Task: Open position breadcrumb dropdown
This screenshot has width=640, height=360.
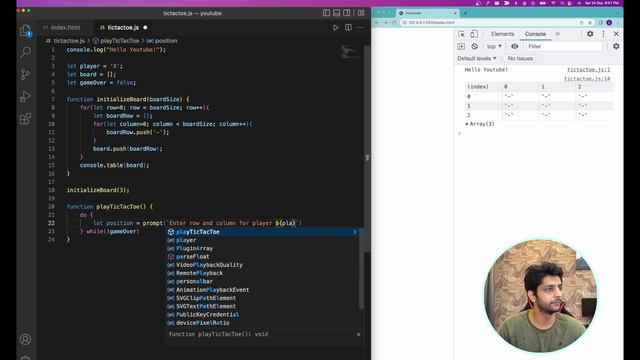Action: (x=162, y=41)
